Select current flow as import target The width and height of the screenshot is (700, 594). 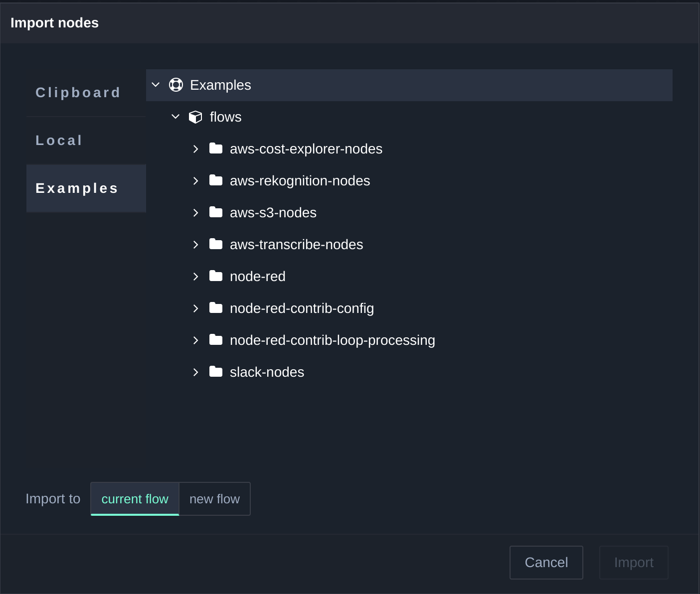(x=135, y=499)
